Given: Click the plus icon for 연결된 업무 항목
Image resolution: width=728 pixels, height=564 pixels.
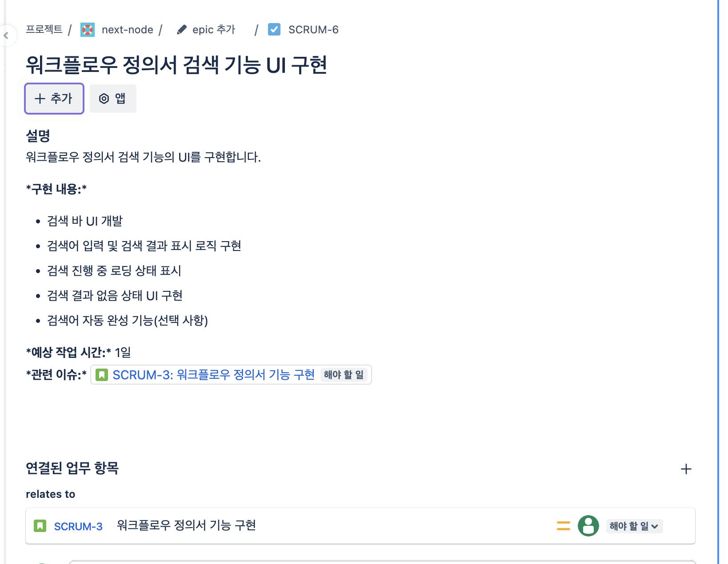Looking at the screenshot, I should pos(686,469).
